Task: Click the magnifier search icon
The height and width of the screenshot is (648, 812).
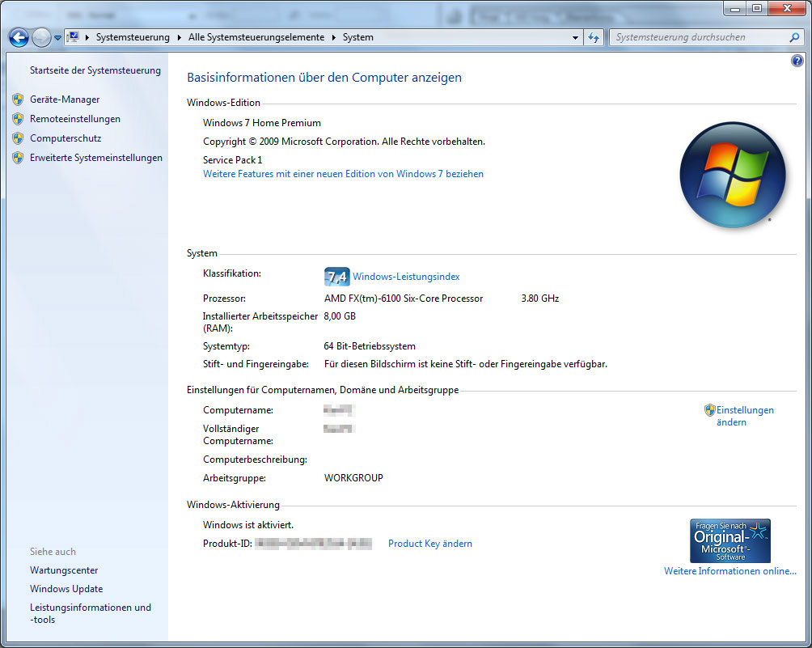Action: 794,37
